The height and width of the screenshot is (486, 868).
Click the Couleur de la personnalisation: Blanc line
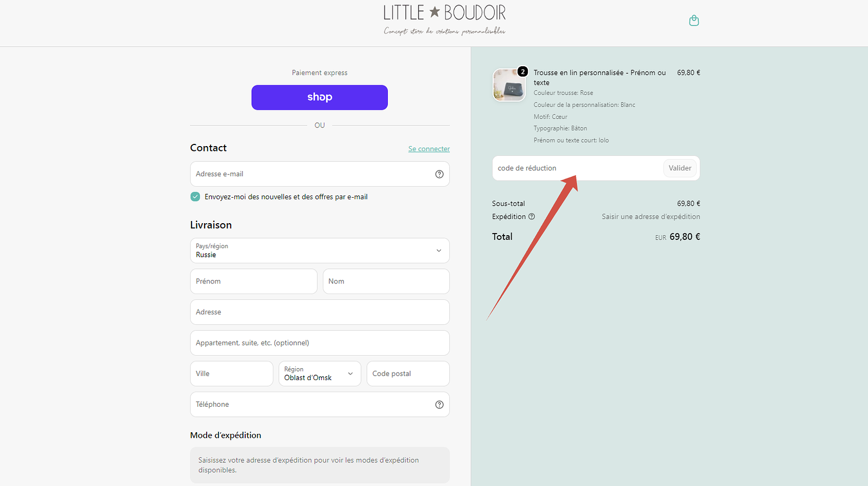tap(584, 105)
